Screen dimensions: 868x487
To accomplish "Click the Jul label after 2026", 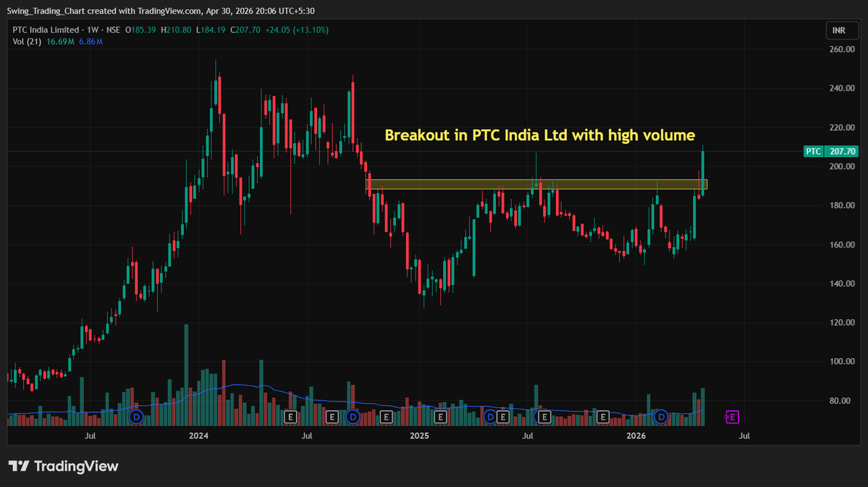I will click(744, 436).
